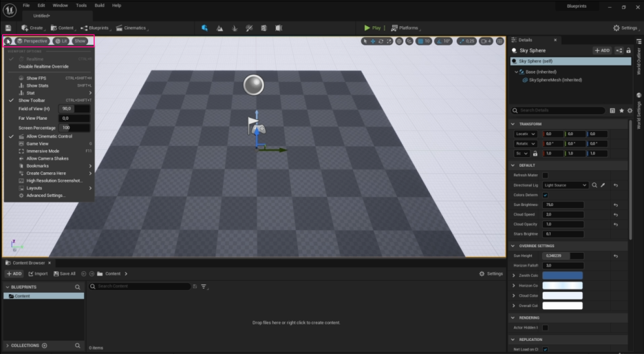
Task: Click the Search Details field
Action: tap(558, 110)
